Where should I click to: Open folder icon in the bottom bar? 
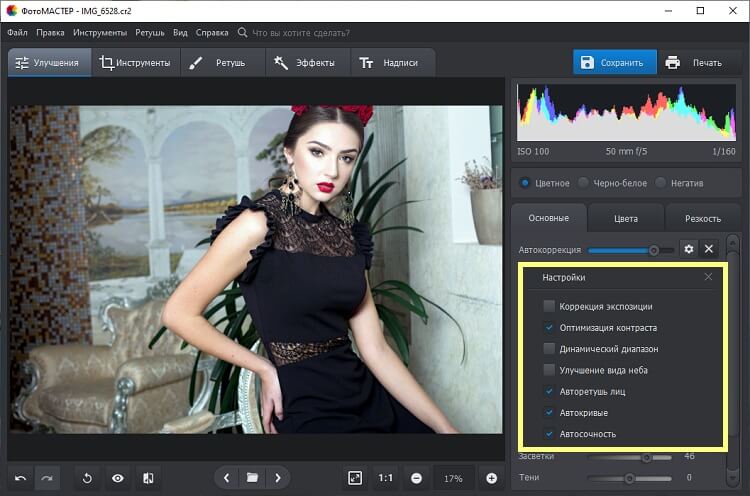tap(253, 478)
